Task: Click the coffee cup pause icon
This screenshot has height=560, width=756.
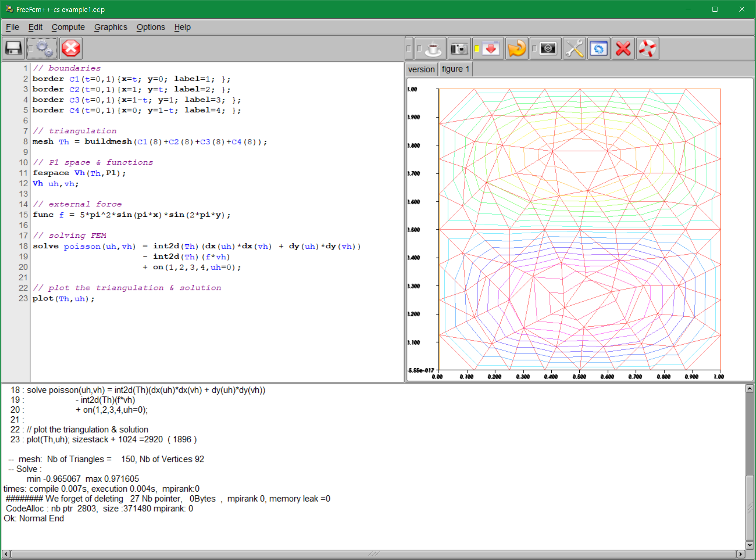Action: pyautogui.click(x=433, y=49)
